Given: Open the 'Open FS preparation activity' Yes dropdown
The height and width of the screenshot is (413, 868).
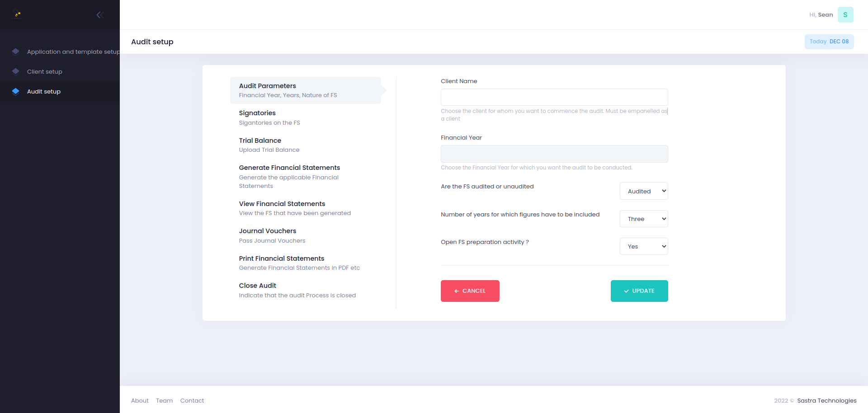Looking at the screenshot, I should click(x=644, y=246).
